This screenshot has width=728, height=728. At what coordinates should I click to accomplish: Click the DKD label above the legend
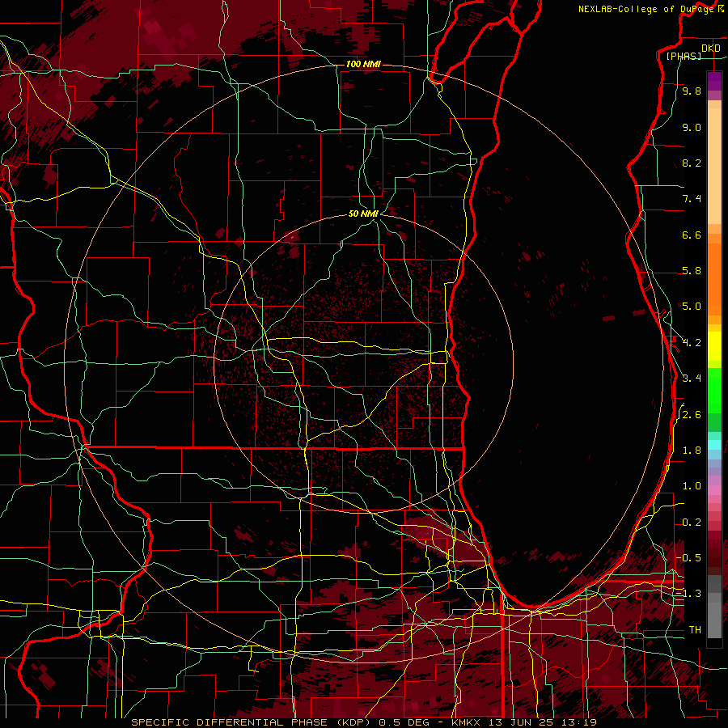[711, 49]
